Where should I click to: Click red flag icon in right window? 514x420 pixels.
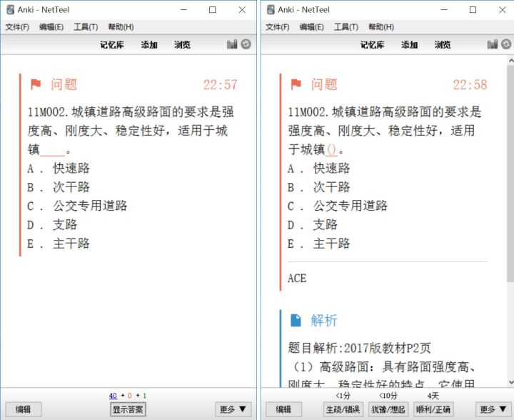coord(296,84)
